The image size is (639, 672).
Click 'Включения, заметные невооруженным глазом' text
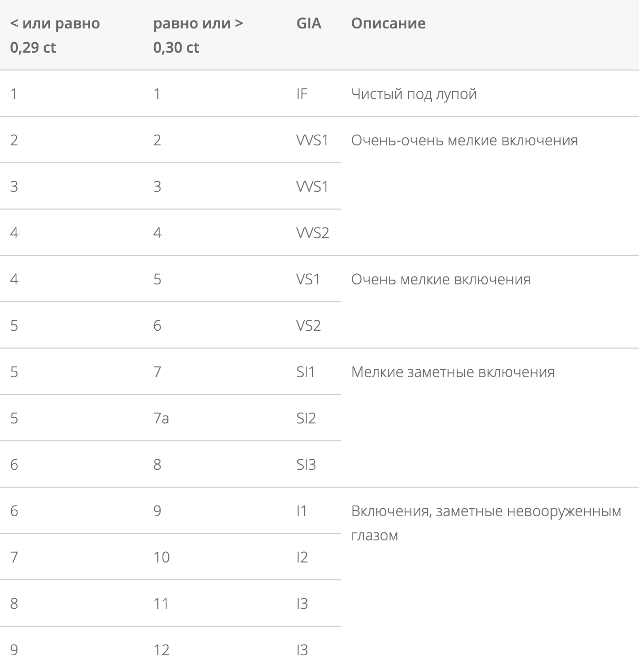486,523
